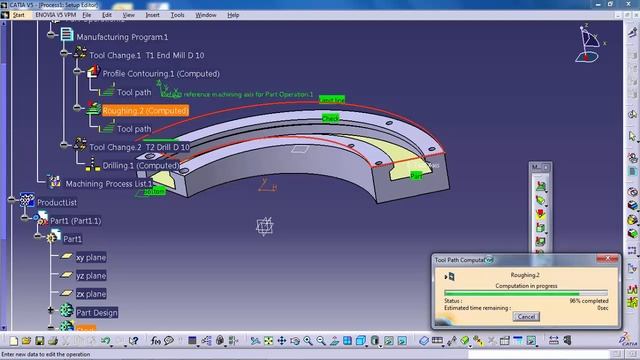Image resolution: width=640 pixels, height=360 pixels.
Task: Click the computation progress bar
Action: click(526, 293)
